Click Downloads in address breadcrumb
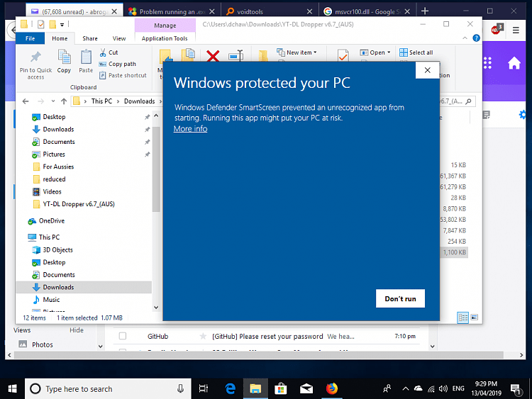Screen dimensions: 532x399 click(x=140, y=101)
